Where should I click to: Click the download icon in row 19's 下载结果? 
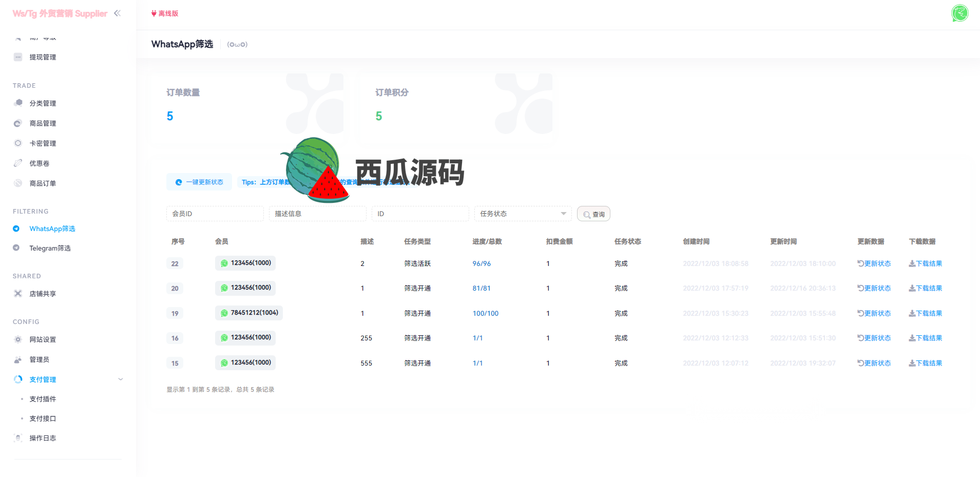tap(912, 313)
